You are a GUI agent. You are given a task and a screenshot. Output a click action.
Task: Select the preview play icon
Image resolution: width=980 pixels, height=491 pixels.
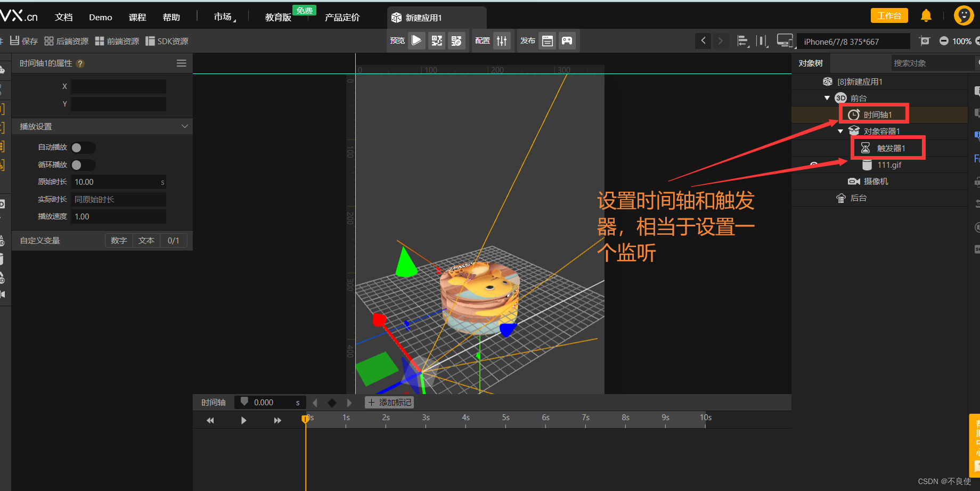(416, 40)
